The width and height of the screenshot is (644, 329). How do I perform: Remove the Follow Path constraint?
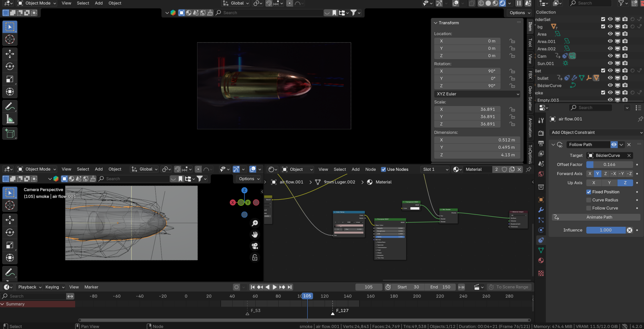click(629, 145)
